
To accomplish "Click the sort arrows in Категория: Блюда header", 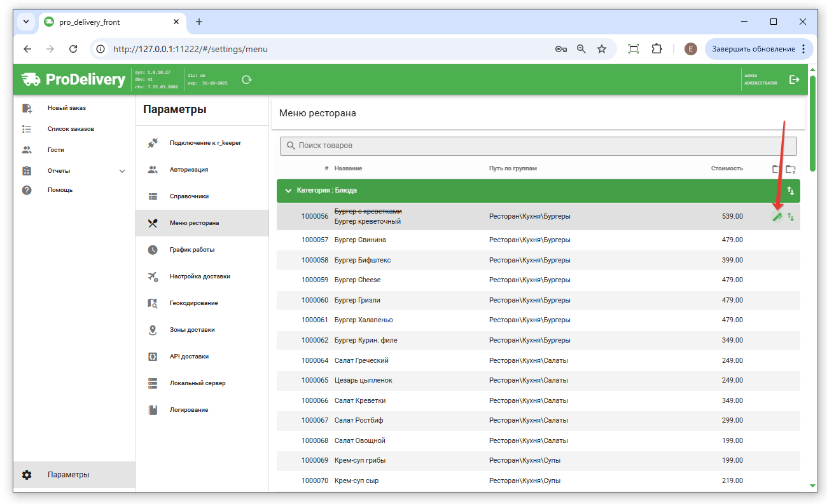I will click(x=791, y=191).
